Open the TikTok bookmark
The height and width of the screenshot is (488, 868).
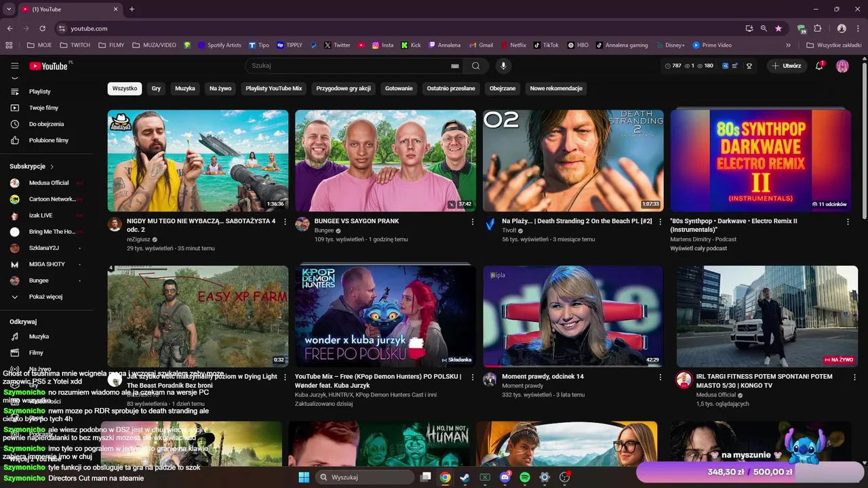pos(546,45)
